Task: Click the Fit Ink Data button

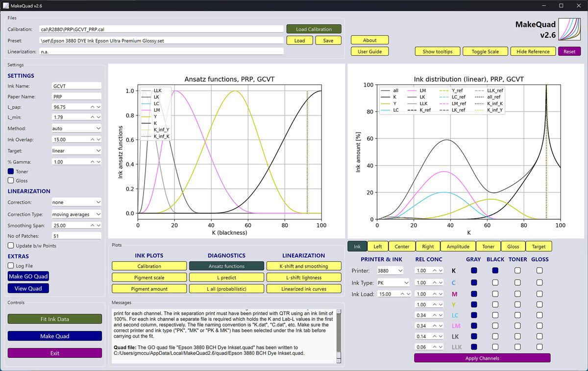Action: 55,319
